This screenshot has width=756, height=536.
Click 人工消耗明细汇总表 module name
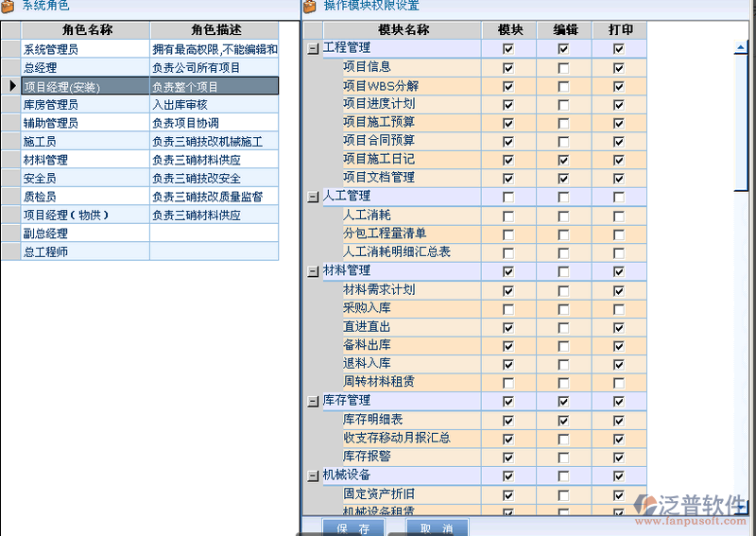point(397,251)
